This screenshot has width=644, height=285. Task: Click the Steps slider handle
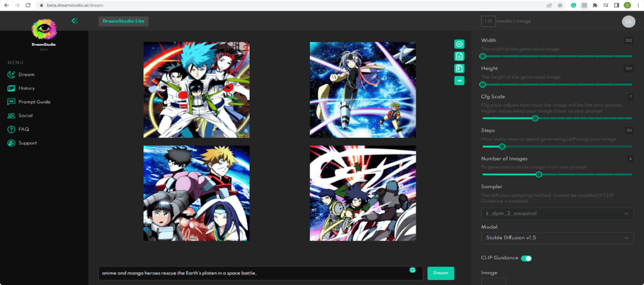tap(502, 146)
